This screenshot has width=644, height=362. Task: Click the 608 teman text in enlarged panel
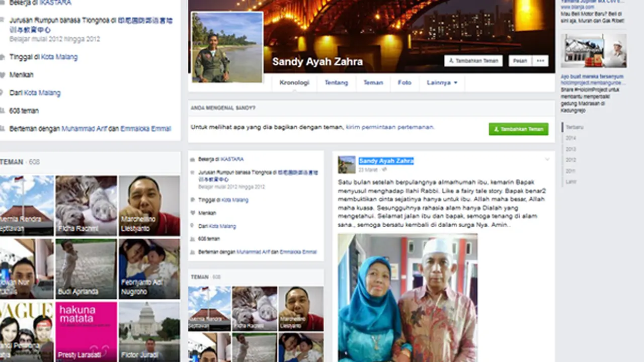(24, 111)
